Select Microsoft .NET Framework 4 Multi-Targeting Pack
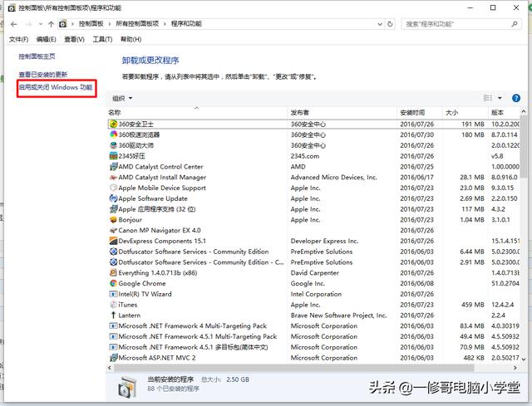The image size is (532, 406). 314,326
